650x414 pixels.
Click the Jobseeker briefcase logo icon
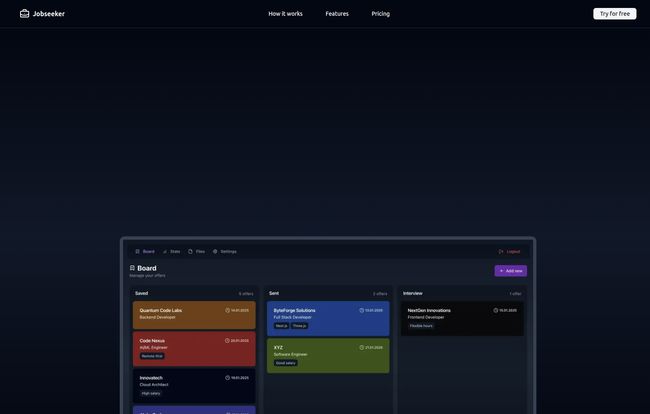25,14
